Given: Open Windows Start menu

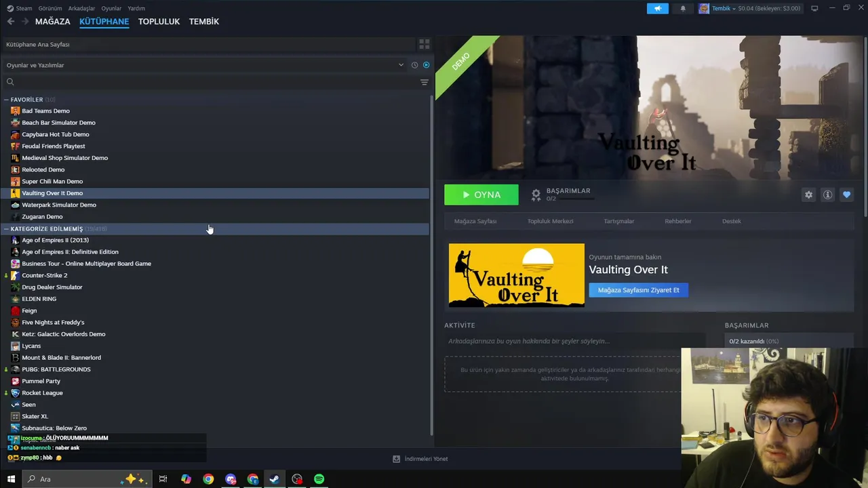Looking at the screenshot, I should [11, 479].
